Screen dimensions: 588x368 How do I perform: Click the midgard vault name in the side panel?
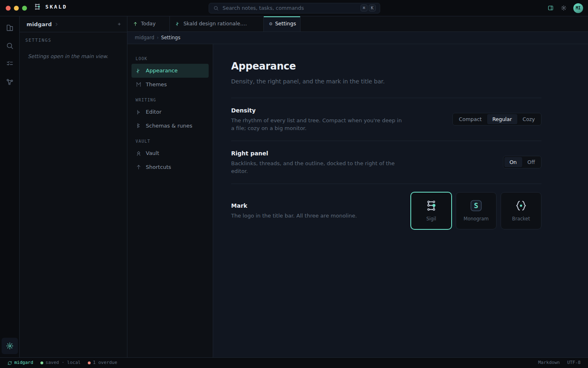(39, 24)
